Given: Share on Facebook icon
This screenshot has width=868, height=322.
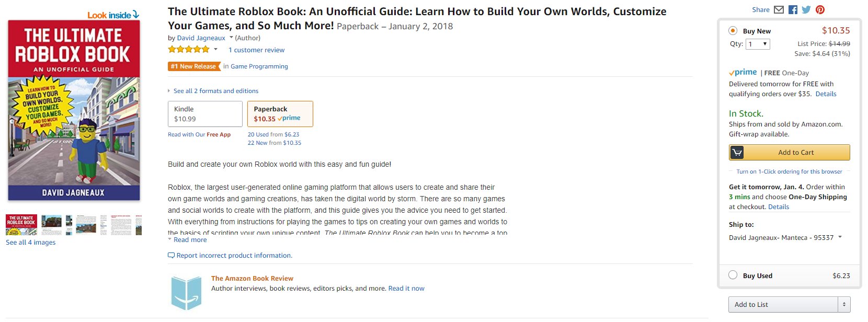Looking at the screenshot, I should pyautogui.click(x=793, y=10).
